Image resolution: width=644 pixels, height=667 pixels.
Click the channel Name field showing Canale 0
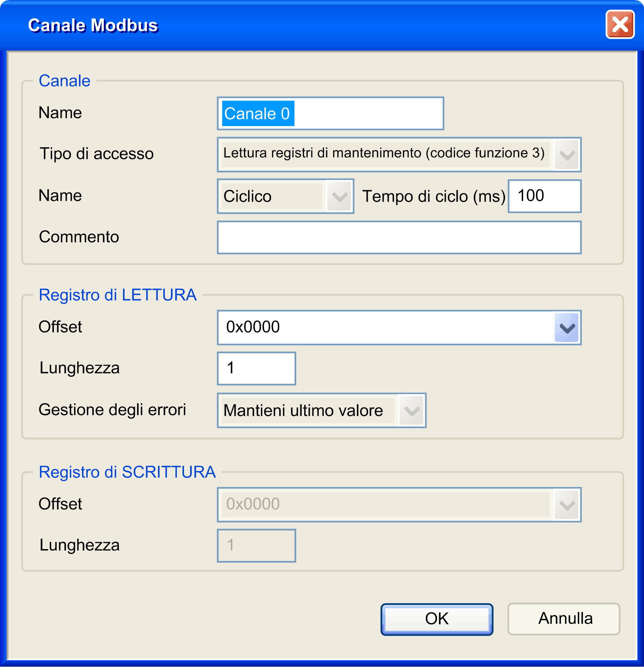tap(330, 114)
